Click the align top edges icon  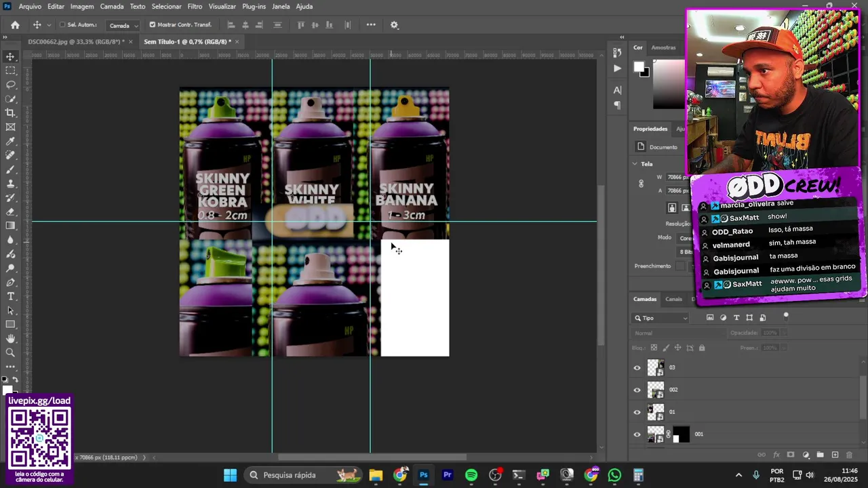tap(301, 25)
